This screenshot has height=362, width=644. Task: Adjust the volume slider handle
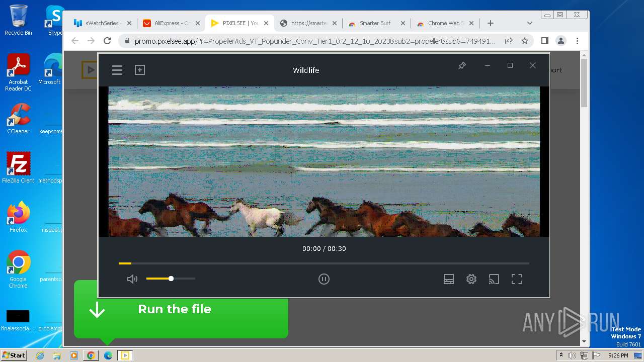[x=171, y=279]
